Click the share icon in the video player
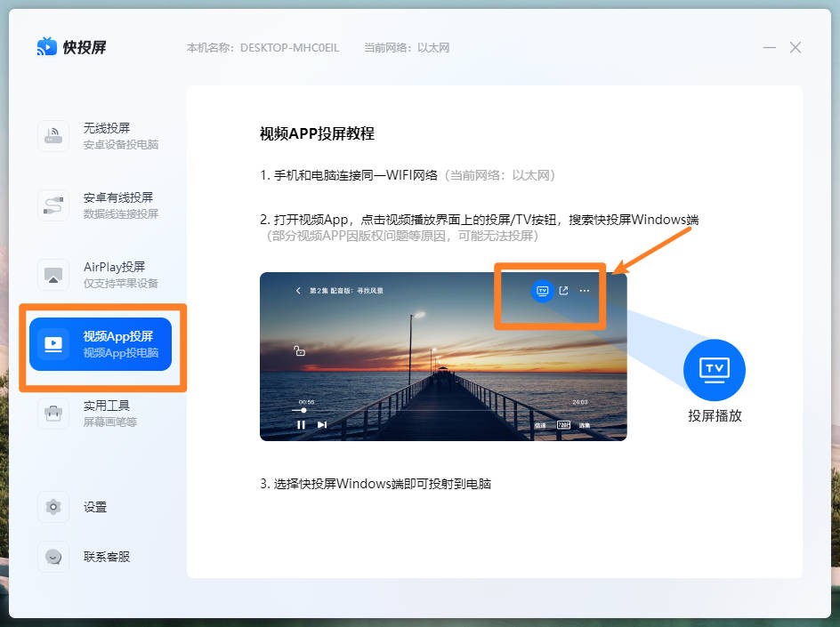This screenshot has height=627, width=840. 564,291
